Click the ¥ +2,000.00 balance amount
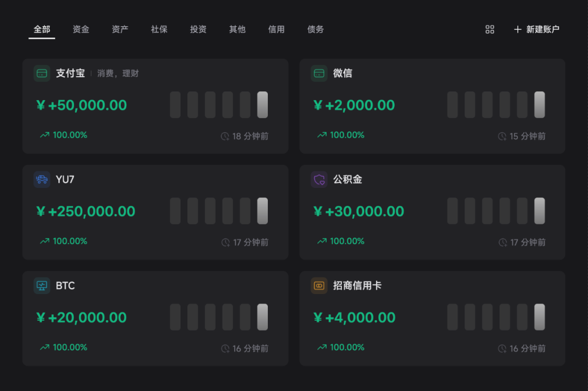 click(x=354, y=105)
